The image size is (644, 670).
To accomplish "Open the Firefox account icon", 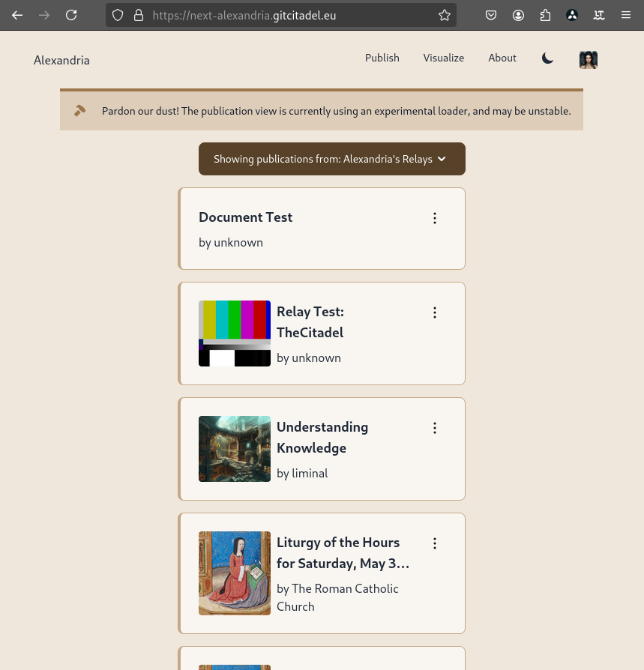I will (518, 16).
